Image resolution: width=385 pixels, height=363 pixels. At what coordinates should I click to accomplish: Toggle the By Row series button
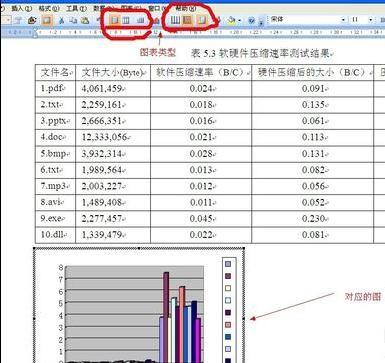(114, 20)
